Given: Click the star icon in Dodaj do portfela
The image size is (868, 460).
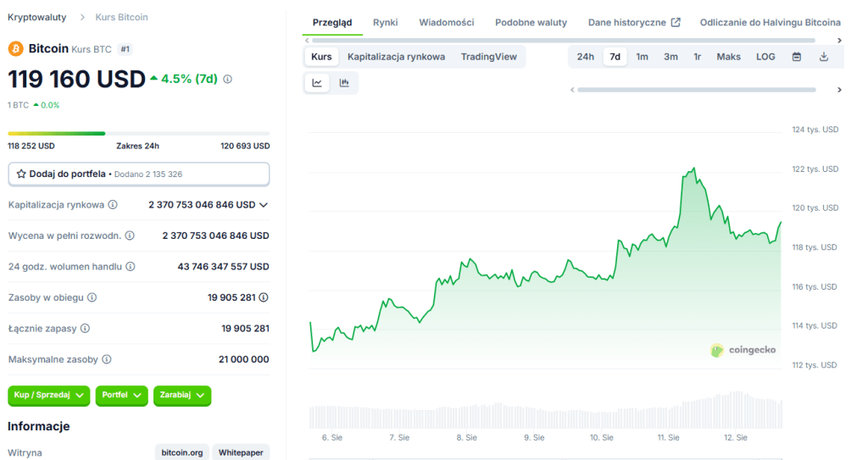Looking at the screenshot, I should [21, 174].
